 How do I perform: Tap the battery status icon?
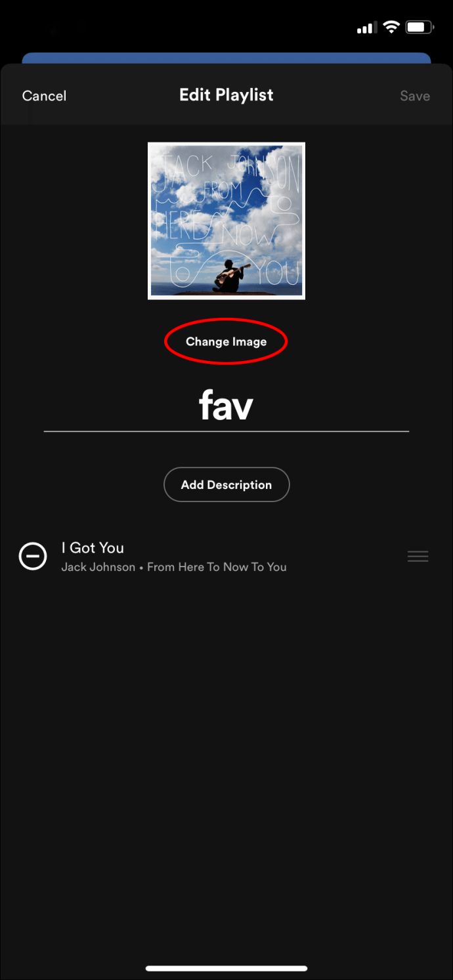tap(418, 27)
